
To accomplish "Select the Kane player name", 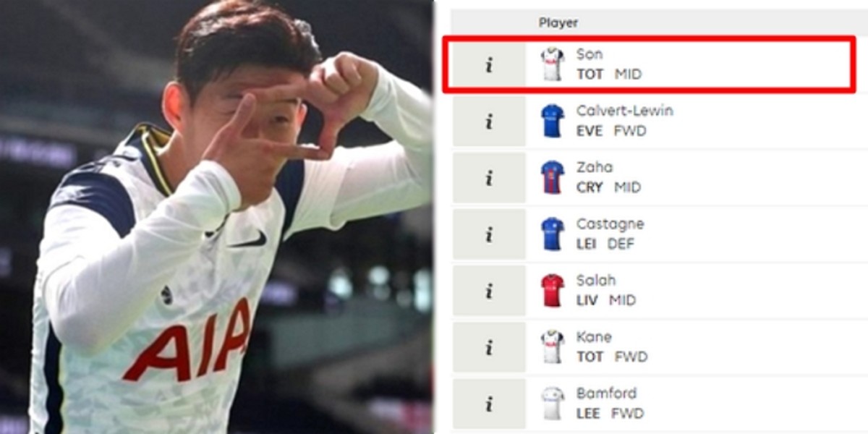I will [594, 336].
